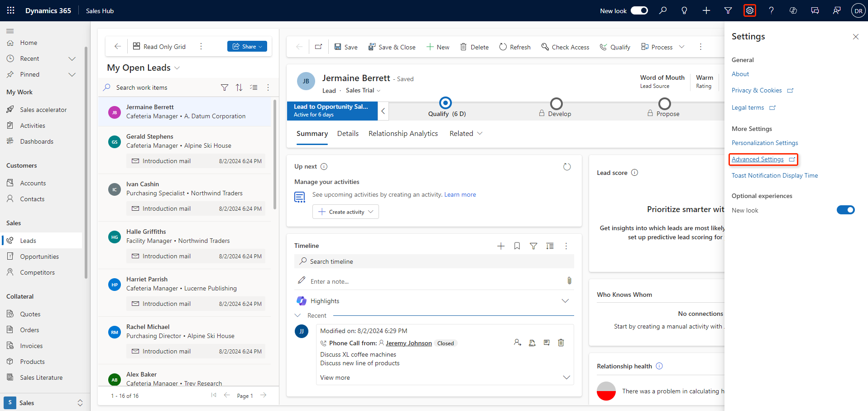Select the Develop stage circle
The image size is (868, 411).
click(556, 104)
